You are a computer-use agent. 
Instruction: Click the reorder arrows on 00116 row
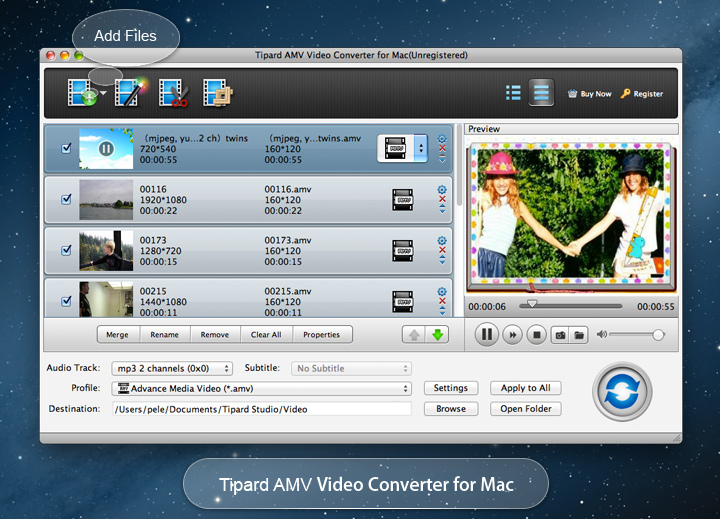pos(442,209)
